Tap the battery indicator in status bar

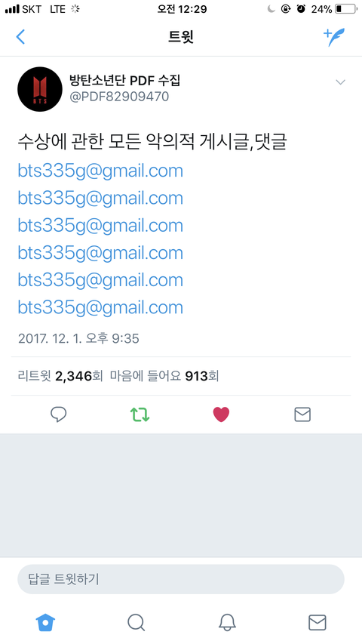[x=346, y=9]
